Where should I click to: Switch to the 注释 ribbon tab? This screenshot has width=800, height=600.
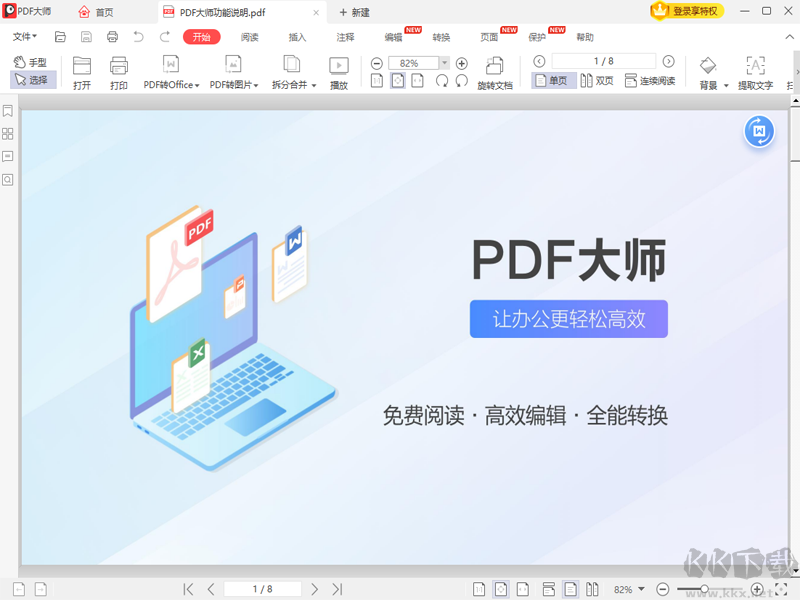(x=344, y=37)
